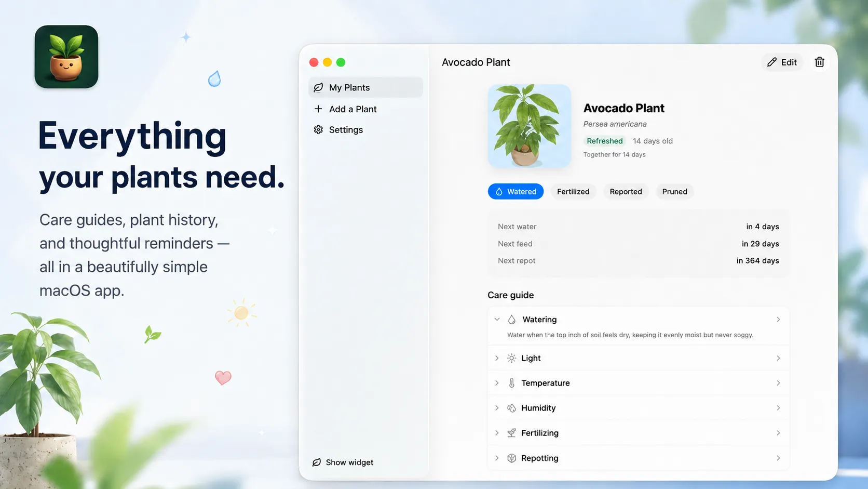Click the Watering description text
Image resolution: width=868 pixels, height=489 pixels.
(x=630, y=335)
